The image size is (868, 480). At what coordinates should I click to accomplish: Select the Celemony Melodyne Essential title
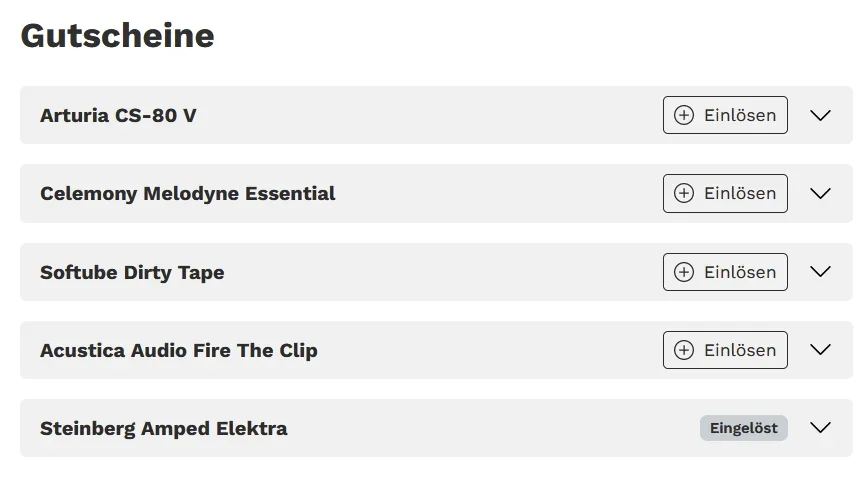tap(188, 193)
